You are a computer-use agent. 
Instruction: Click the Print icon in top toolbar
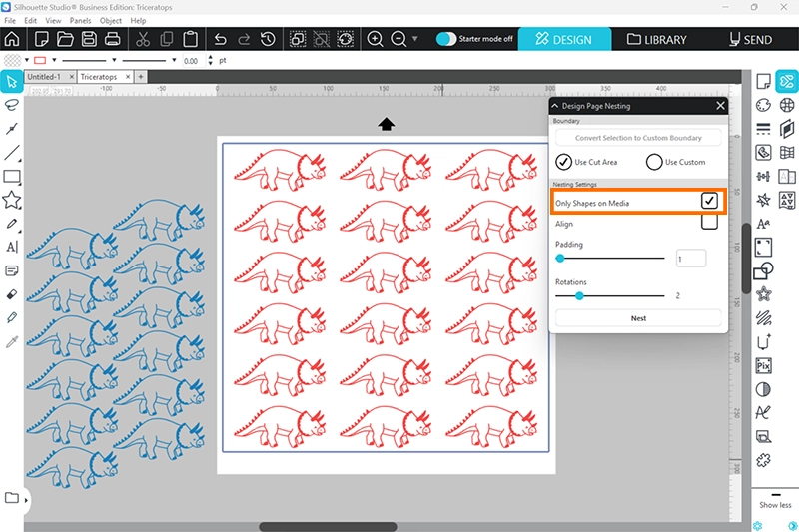point(113,39)
